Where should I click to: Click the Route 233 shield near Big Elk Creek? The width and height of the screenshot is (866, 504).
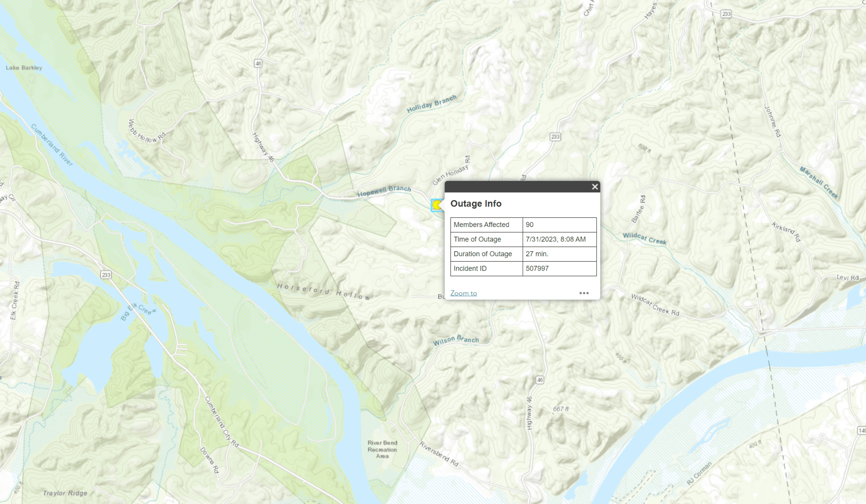coord(106,275)
